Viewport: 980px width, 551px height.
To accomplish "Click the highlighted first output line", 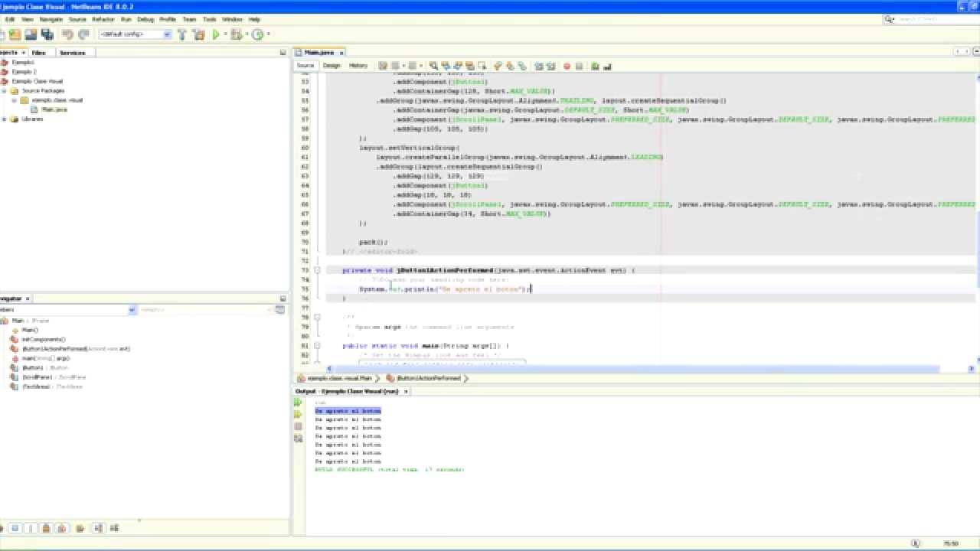I will pos(348,411).
